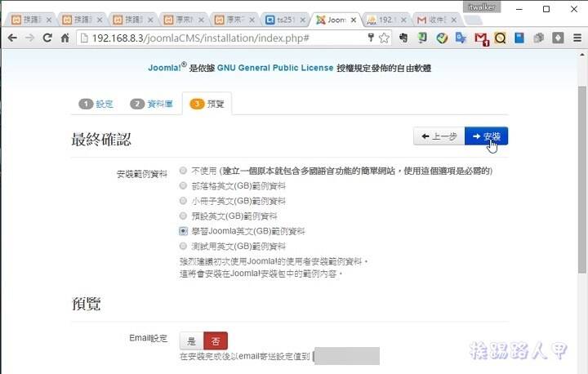This screenshot has height=374, width=588.
Task: Open the Chrome hamburger menu
Action: (x=577, y=38)
